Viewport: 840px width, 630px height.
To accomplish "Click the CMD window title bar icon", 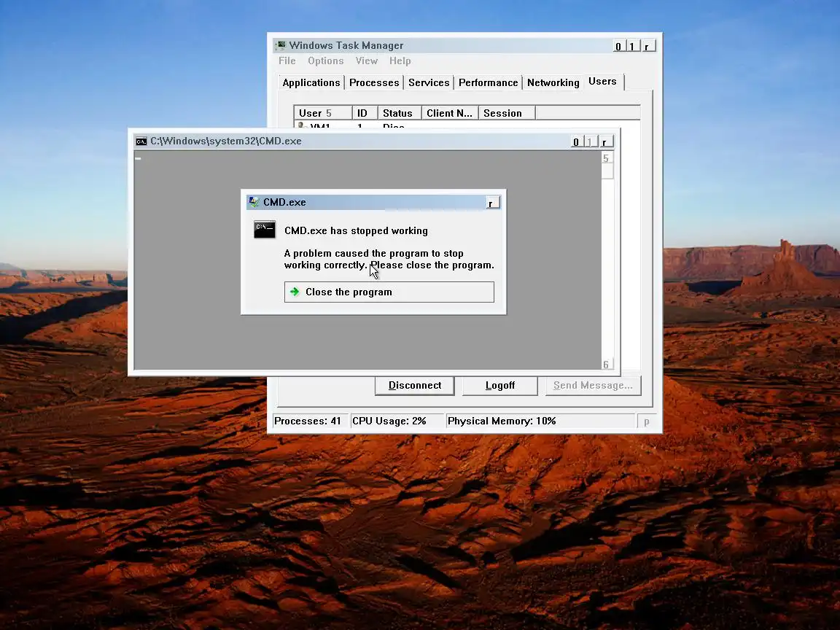I will [x=141, y=141].
